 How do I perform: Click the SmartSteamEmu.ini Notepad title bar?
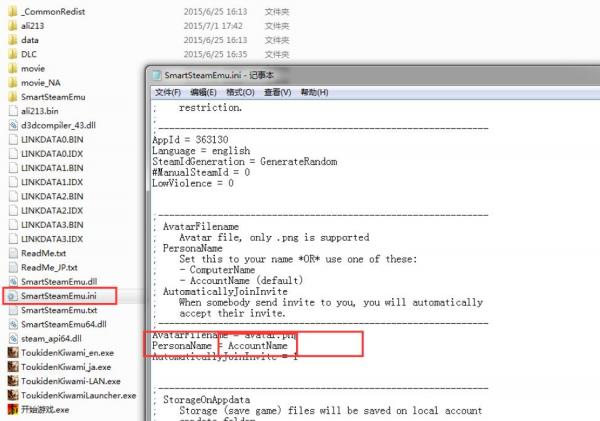(373, 75)
